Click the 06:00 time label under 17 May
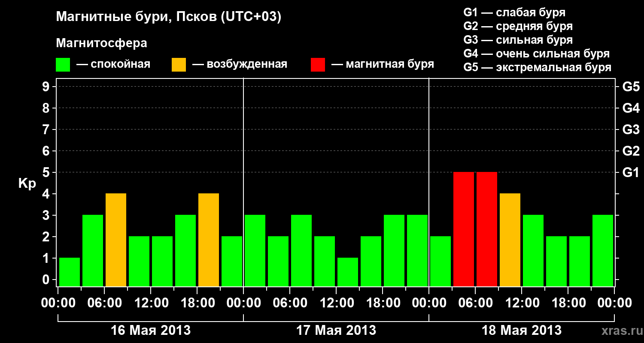Image resolution: width=644 pixels, height=343 pixels. [290, 303]
